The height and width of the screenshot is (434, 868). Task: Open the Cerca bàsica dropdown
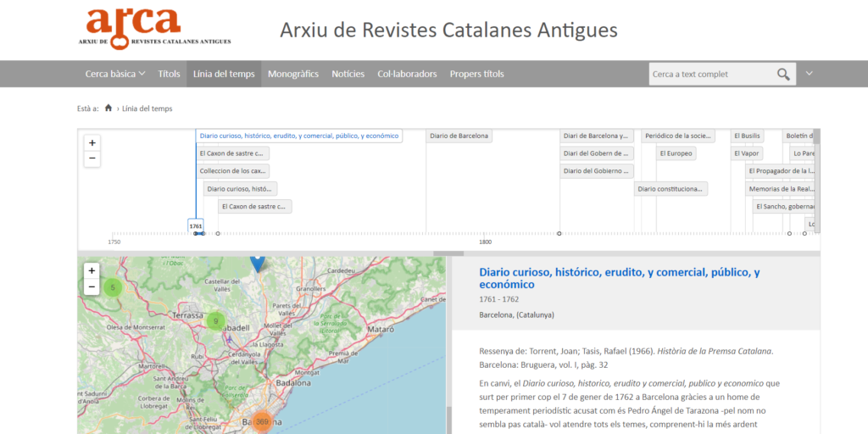(x=115, y=74)
